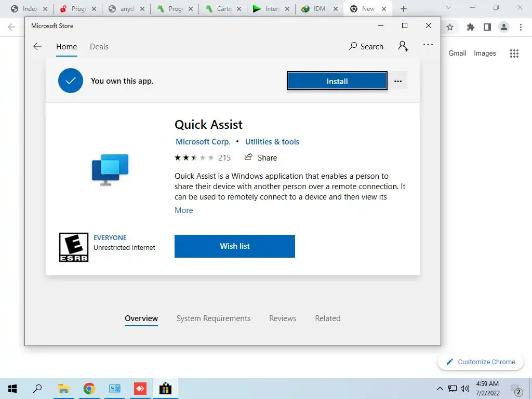Open Microsoft Corp. publisher link
Screen dimensions: 532x399
coord(203,141)
